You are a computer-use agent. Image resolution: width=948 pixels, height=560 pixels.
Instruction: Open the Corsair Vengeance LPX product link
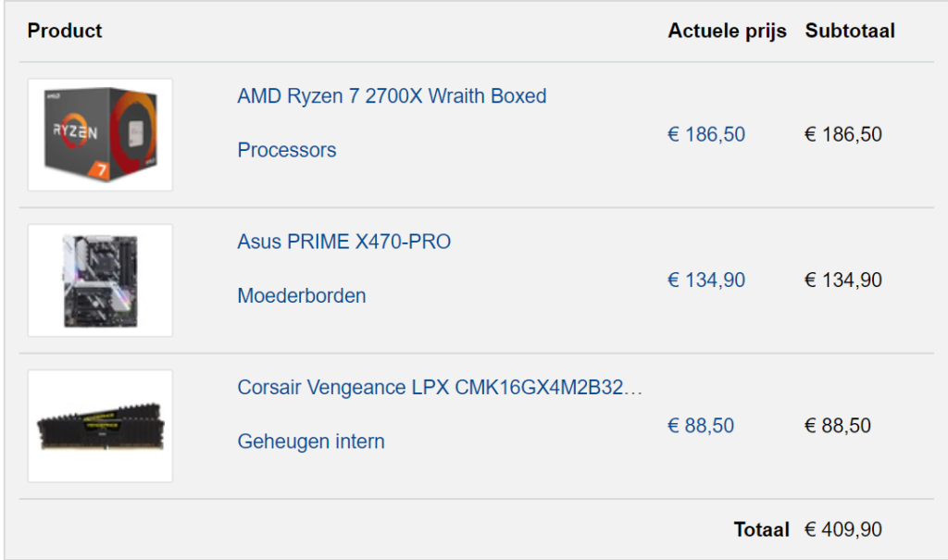click(440, 388)
